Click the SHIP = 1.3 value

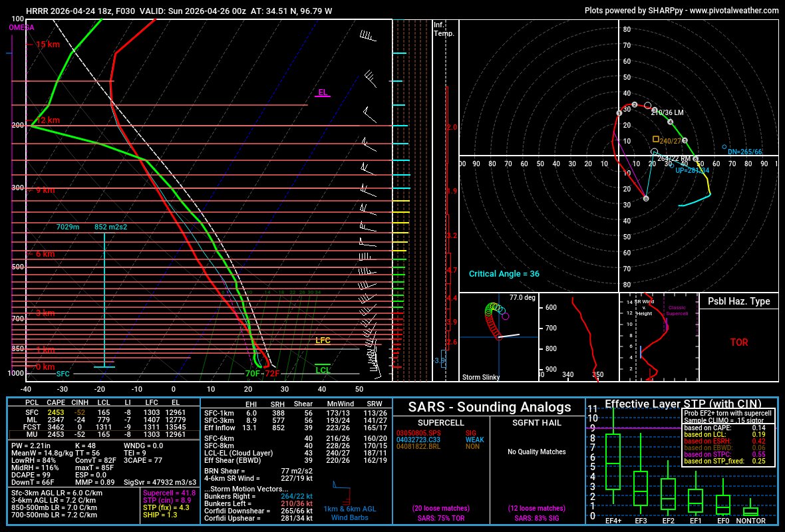pos(160,515)
